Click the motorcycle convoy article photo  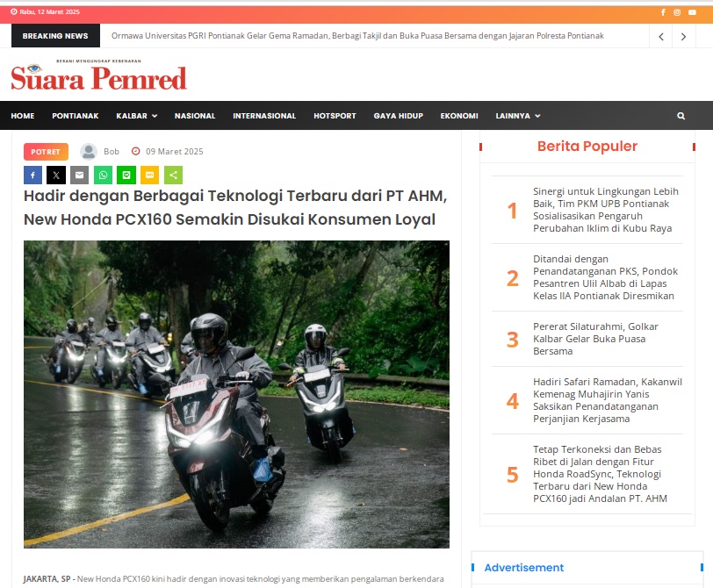click(236, 394)
